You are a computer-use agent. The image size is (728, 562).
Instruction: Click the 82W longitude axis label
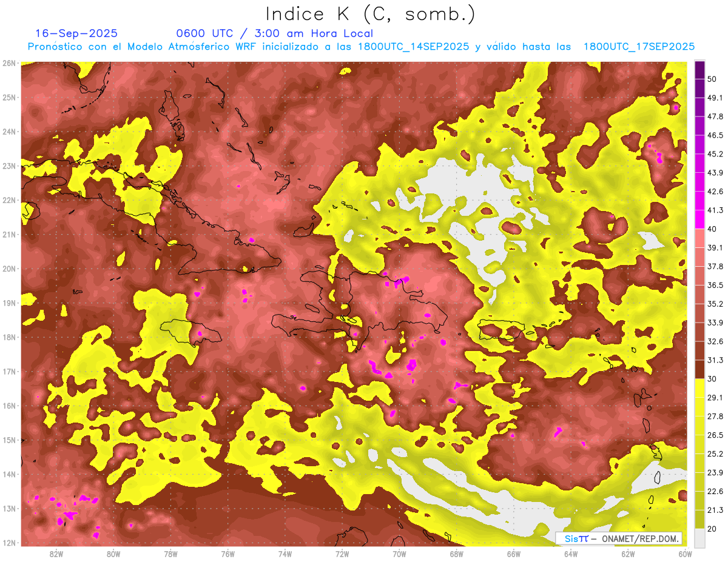point(56,554)
